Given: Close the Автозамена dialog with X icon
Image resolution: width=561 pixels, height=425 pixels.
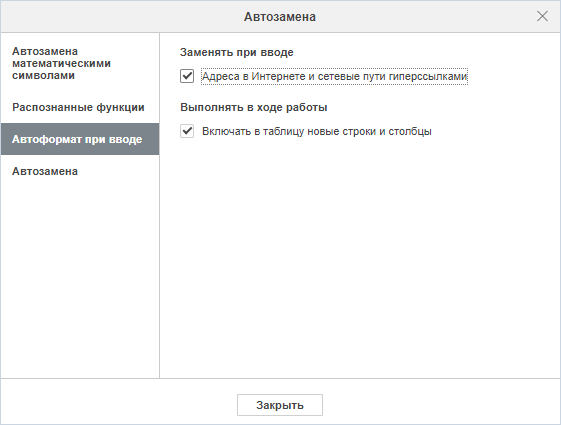Looking at the screenshot, I should click(542, 16).
